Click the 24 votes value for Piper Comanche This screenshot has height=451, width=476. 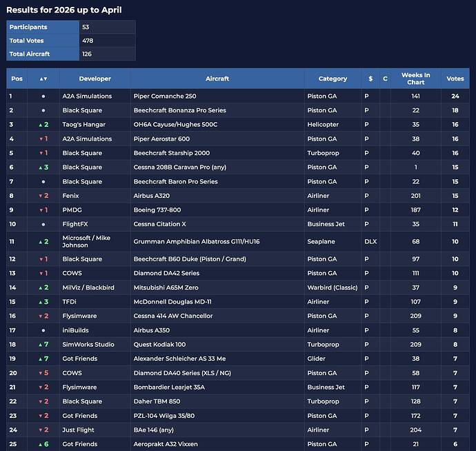tap(455, 97)
